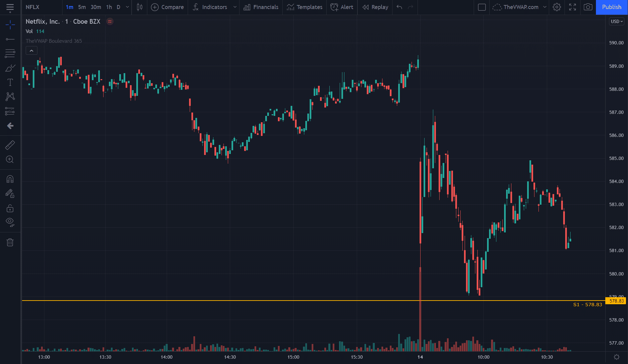Viewport: 628px width, 364px height.
Task: Click the 10:30 label on time axis
Action: tap(547, 357)
